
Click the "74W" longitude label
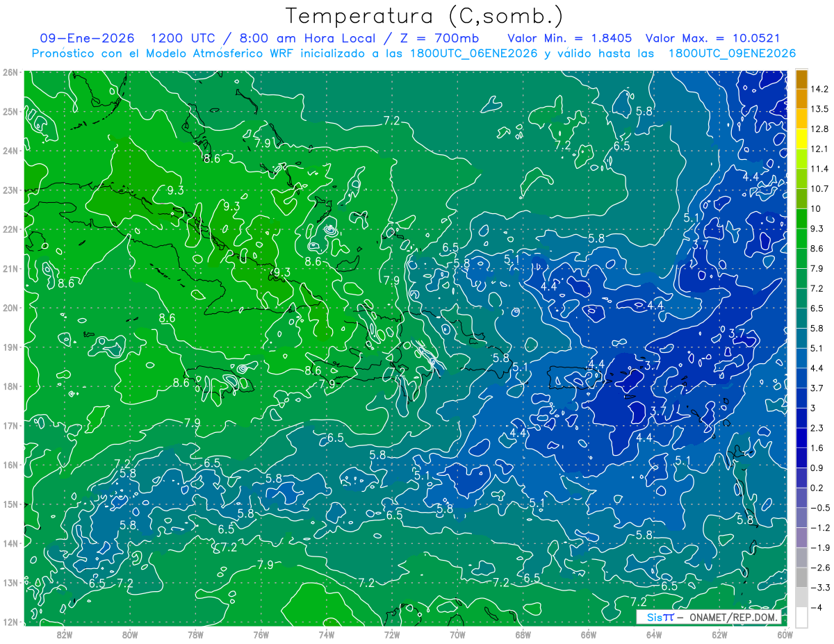click(x=327, y=634)
